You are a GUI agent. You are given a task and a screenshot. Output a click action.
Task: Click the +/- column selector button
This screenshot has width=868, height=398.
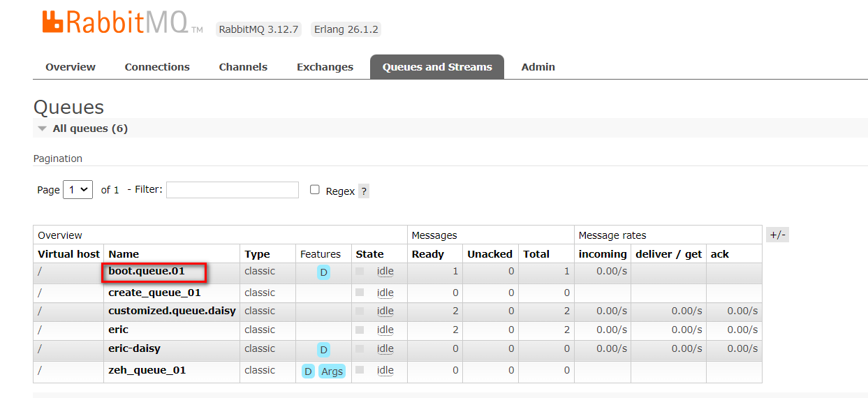pos(777,235)
